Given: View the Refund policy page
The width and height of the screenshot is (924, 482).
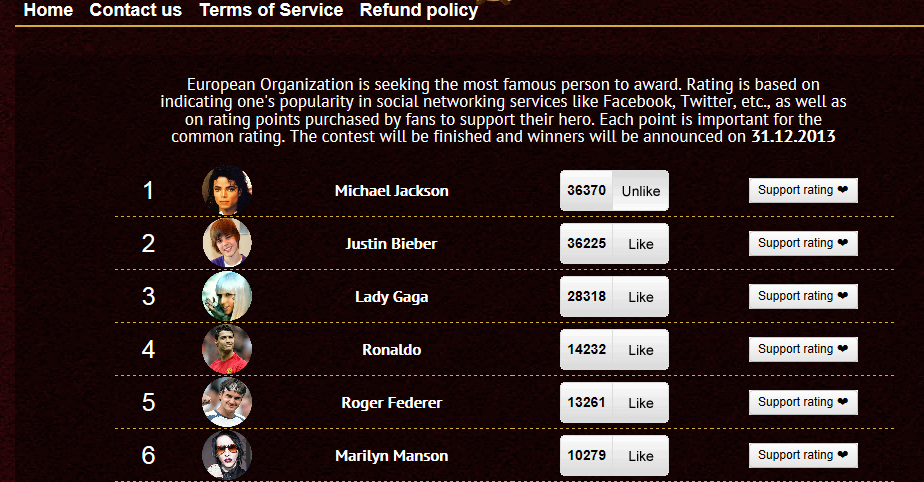Looking at the screenshot, I should tap(418, 11).
